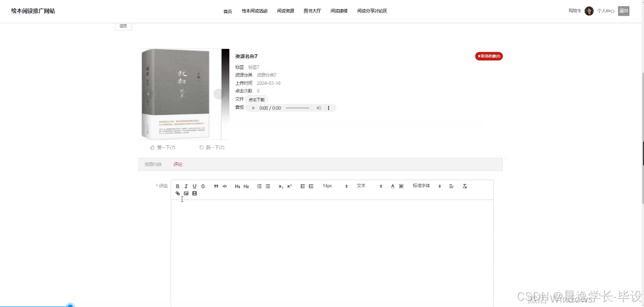Click inside the comment text area

click(x=332, y=253)
